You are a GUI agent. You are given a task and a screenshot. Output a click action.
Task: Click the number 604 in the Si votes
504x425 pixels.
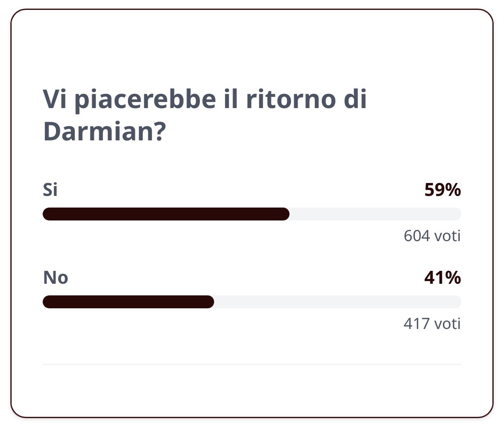417,236
